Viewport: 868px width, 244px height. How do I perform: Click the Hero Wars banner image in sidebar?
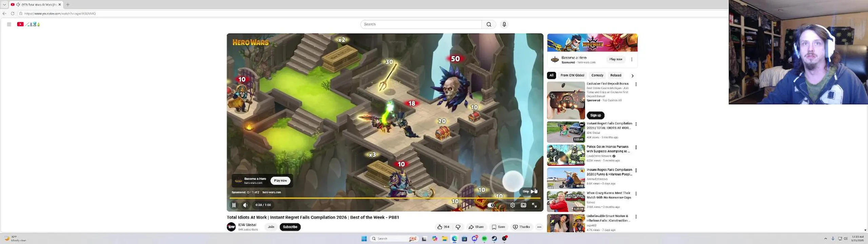click(x=592, y=43)
